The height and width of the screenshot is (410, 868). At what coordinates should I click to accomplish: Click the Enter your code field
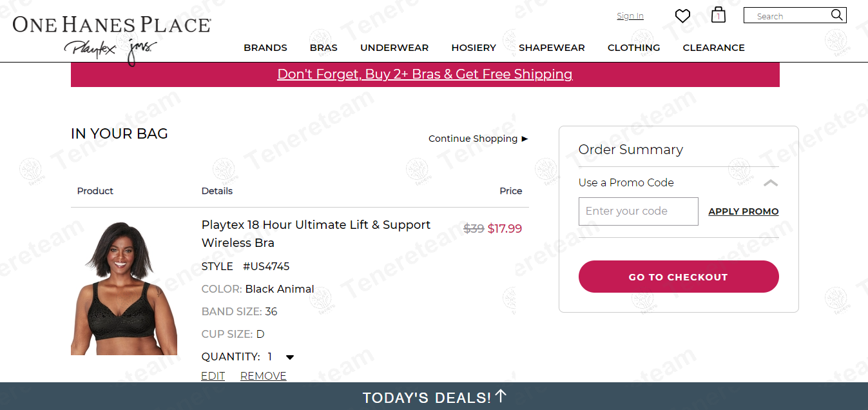point(638,211)
